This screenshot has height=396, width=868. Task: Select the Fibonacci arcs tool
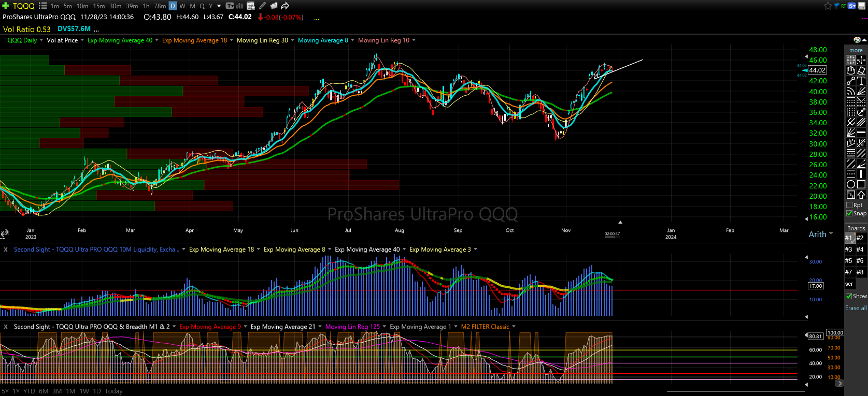click(851, 91)
